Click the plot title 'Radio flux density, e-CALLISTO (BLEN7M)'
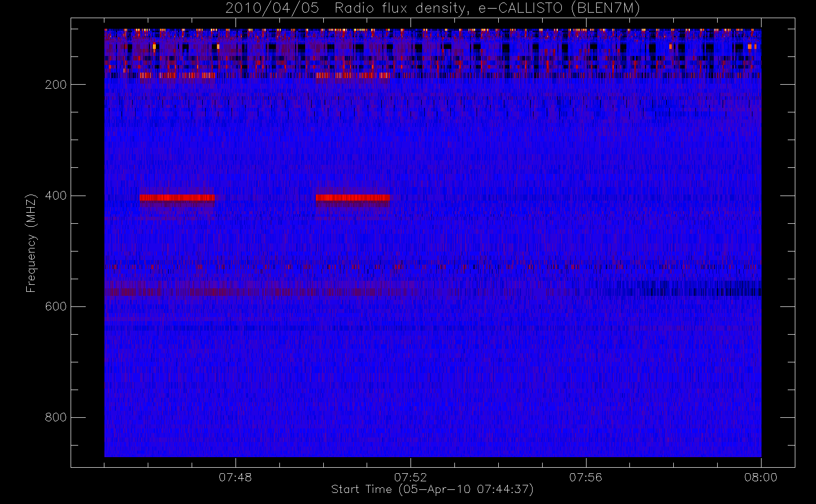The width and height of the screenshot is (816, 504). pos(487,9)
